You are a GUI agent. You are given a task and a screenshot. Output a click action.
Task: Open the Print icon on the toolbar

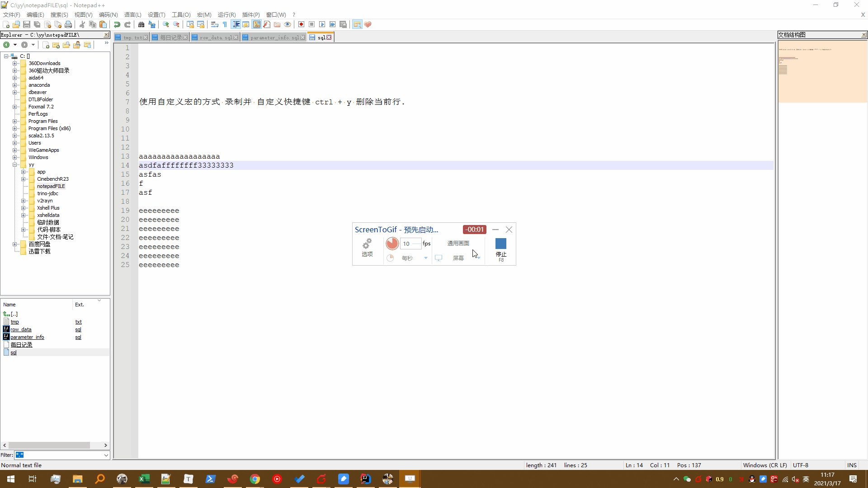[68, 24]
